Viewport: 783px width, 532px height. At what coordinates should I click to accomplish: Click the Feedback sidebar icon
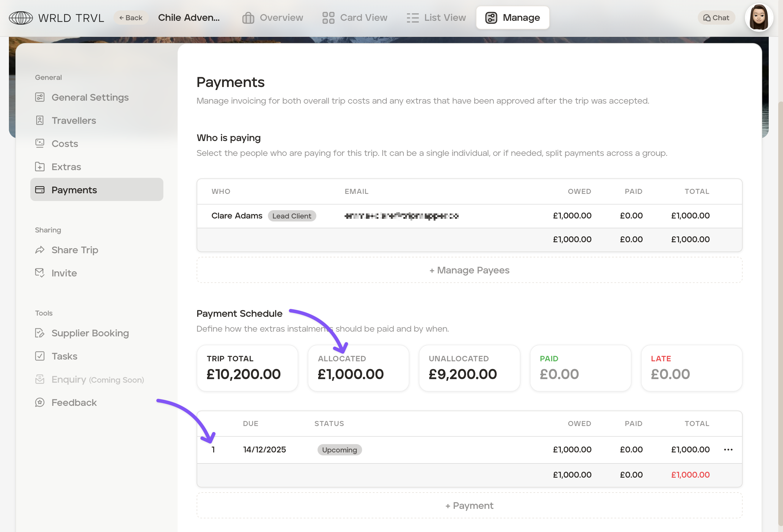[x=40, y=402]
